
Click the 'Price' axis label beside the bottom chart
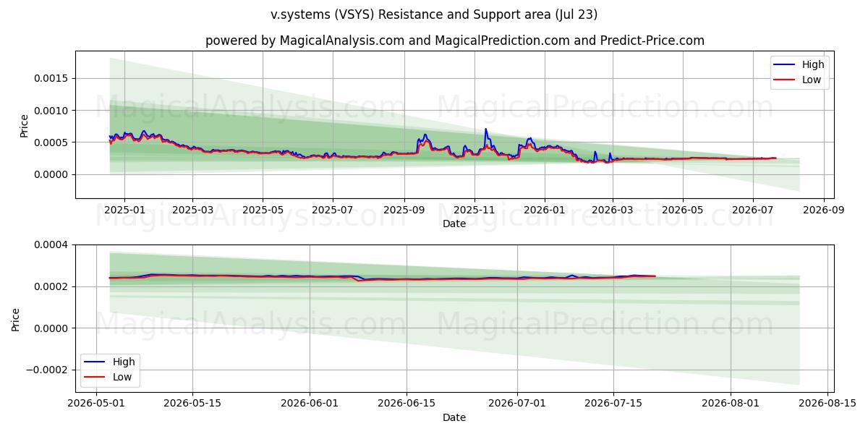[x=16, y=319]
